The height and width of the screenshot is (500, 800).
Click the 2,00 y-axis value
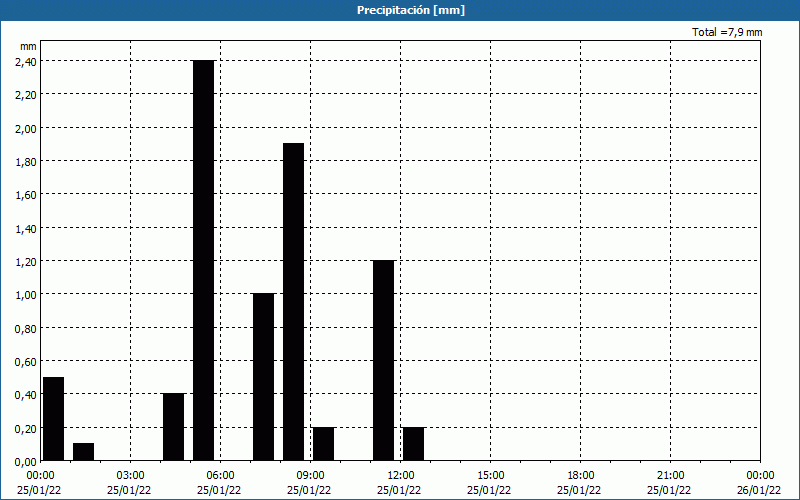[26, 128]
